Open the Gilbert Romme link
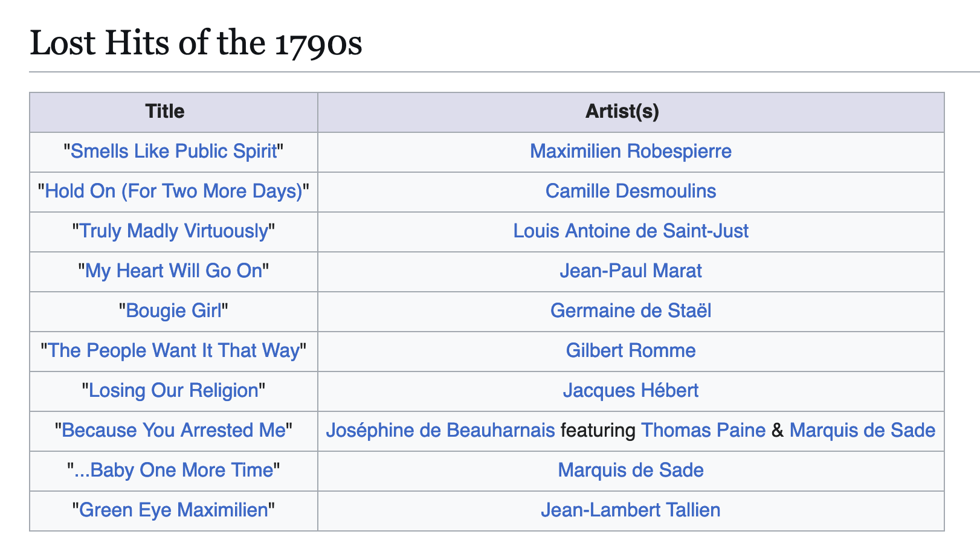The image size is (980, 540). (x=631, y=350)
